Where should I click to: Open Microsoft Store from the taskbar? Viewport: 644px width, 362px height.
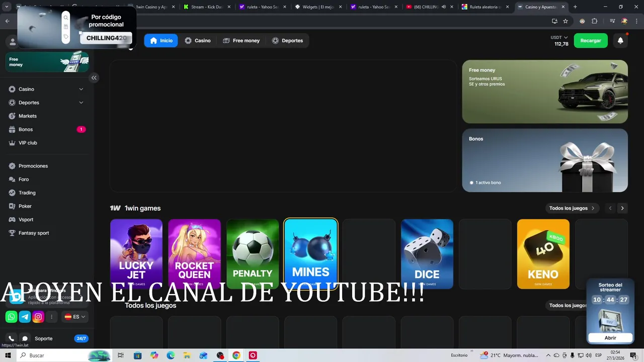pos(137,355)
